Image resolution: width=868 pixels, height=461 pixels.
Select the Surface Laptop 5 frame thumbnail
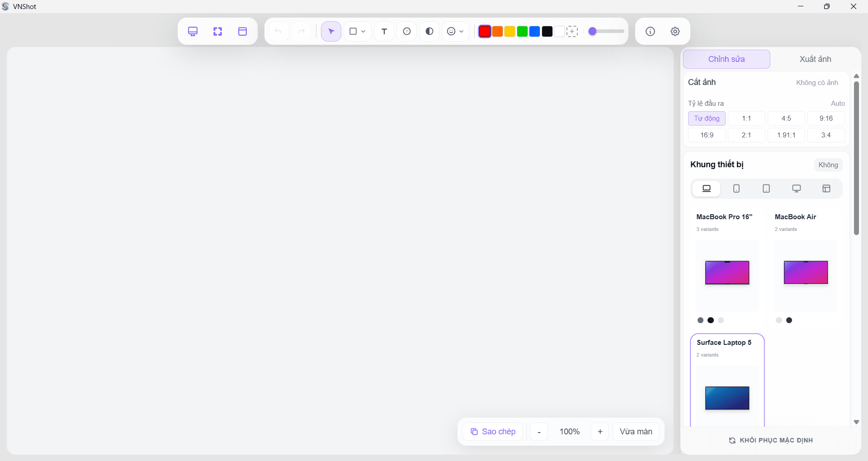[727, 398]
